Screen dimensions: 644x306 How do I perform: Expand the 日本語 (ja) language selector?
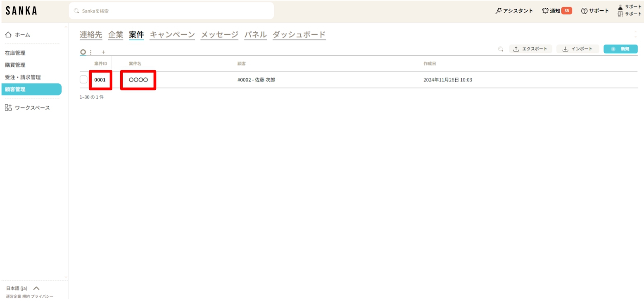tap(23, 289)
